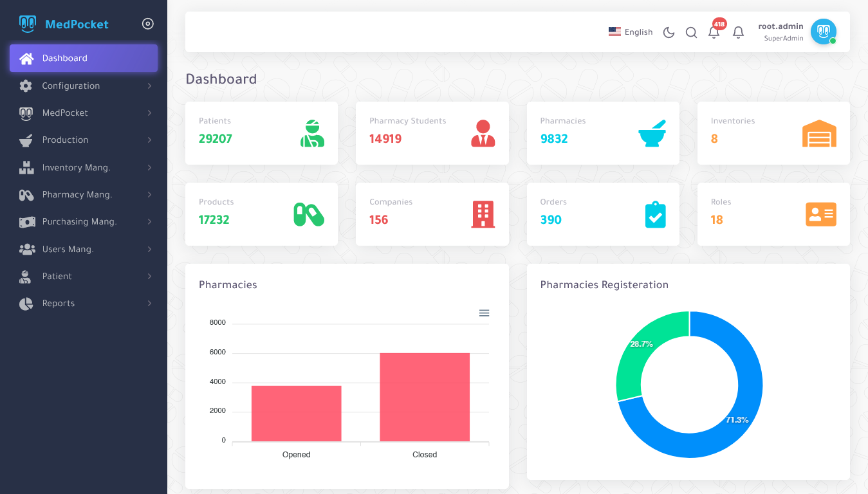Viewport: 868px width, 494px height.
Task: Click the Patients card injured person icon
Action: click(312, 133)
